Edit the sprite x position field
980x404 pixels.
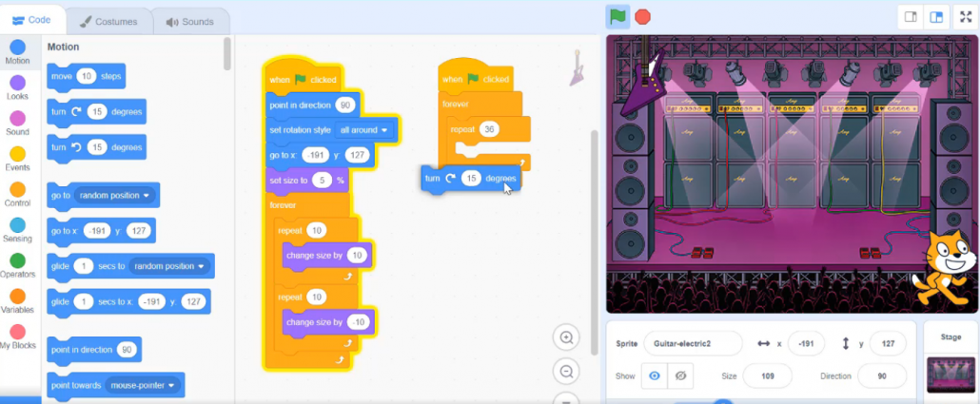806,343
